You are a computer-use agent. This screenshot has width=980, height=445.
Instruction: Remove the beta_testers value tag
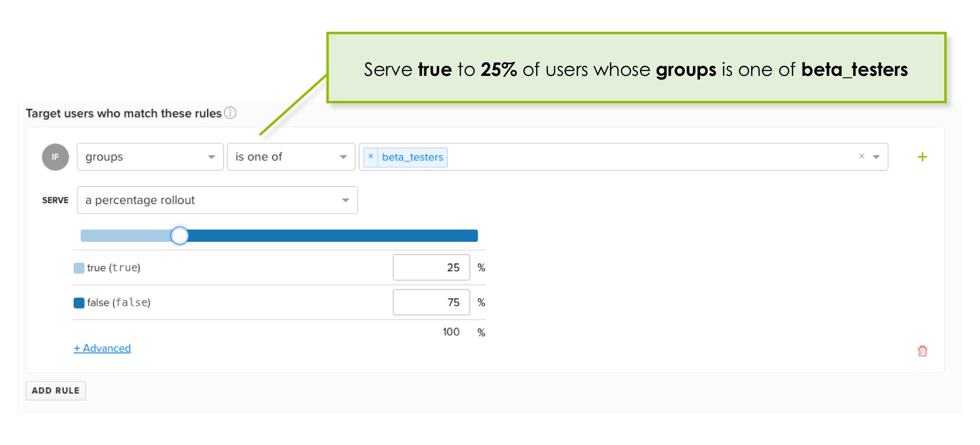coord(371,157)
